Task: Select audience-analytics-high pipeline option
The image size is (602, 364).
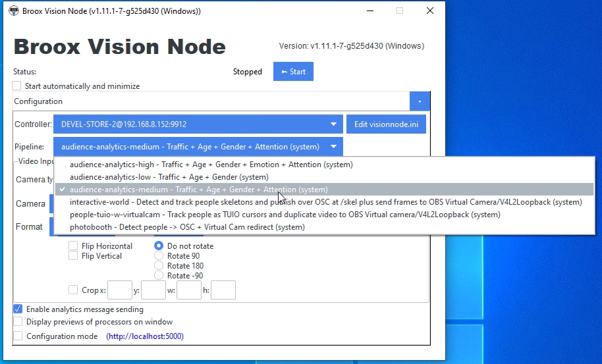Action: [x=324, y=165]
